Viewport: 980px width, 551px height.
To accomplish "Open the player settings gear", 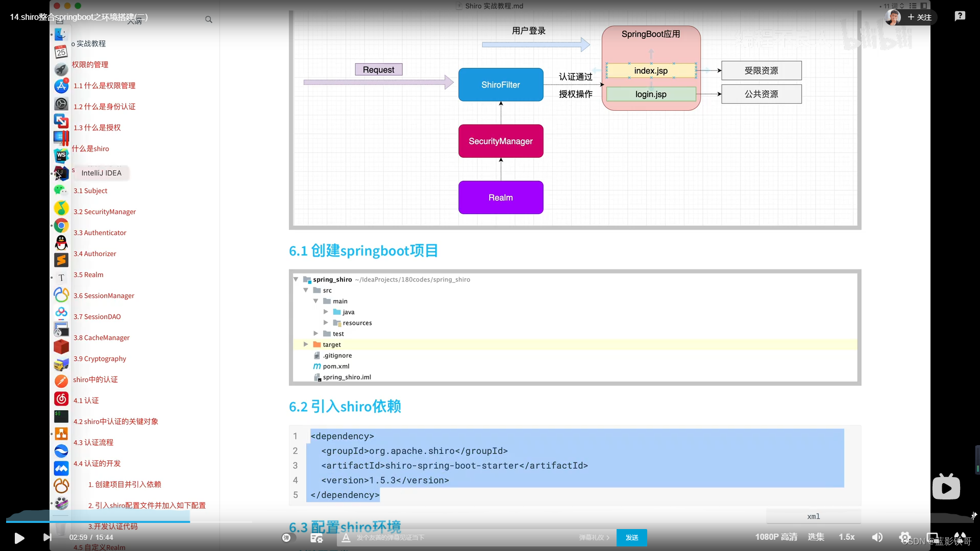I will 904,537.
